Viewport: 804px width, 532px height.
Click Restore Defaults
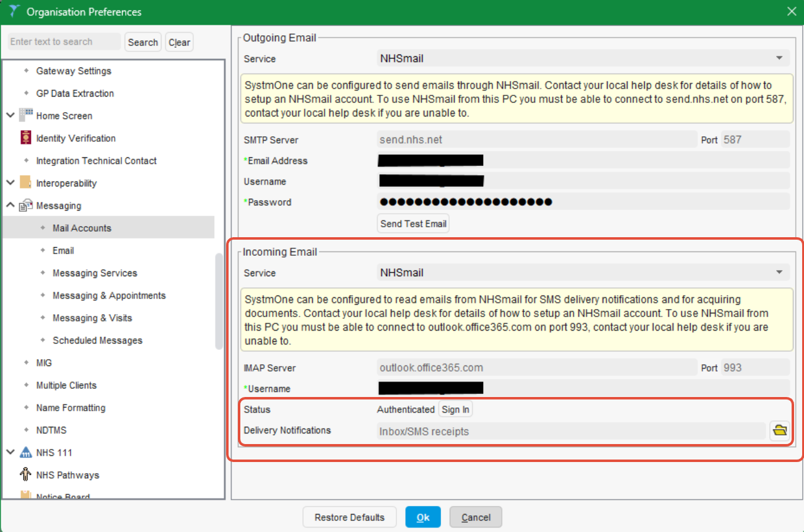[349, 517]
